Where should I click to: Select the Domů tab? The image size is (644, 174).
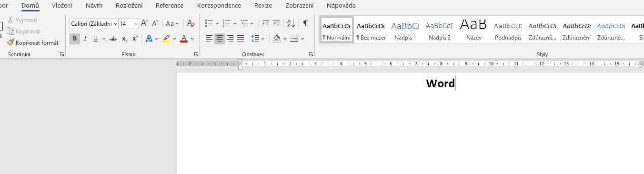(30, 6)
